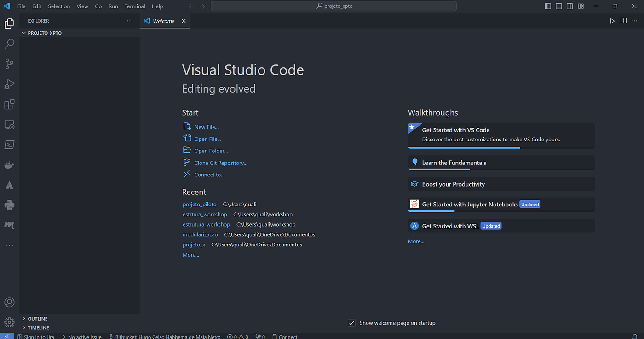Open the Extensions view
Screen dimensions: 644x339
click(9, 105)
